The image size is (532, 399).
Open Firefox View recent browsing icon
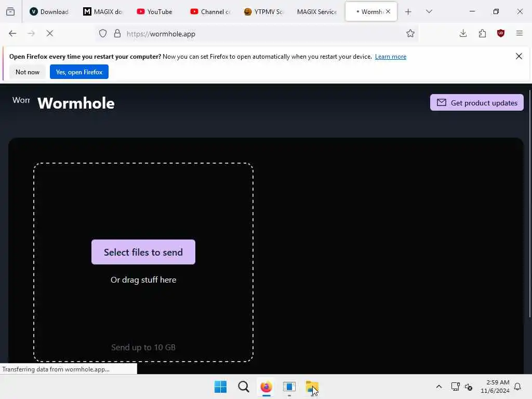pos(10,11)
